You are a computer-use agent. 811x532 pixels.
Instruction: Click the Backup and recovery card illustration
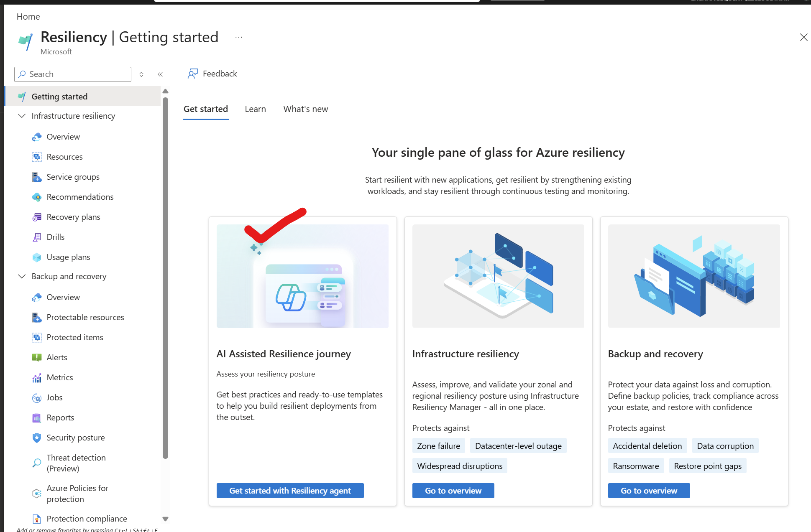pos(694,276)
